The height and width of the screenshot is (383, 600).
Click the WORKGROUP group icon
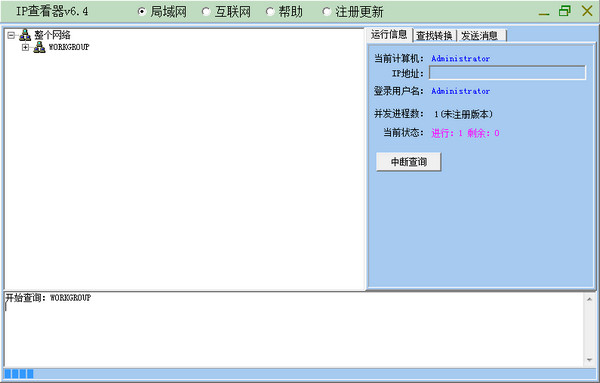[39, 47]
